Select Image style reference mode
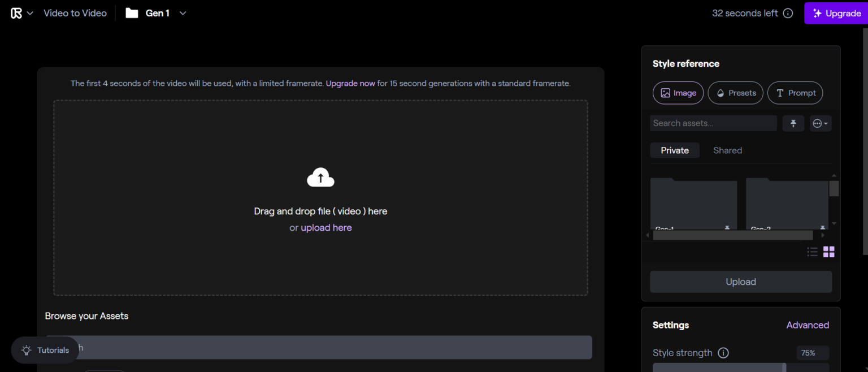 678,93
